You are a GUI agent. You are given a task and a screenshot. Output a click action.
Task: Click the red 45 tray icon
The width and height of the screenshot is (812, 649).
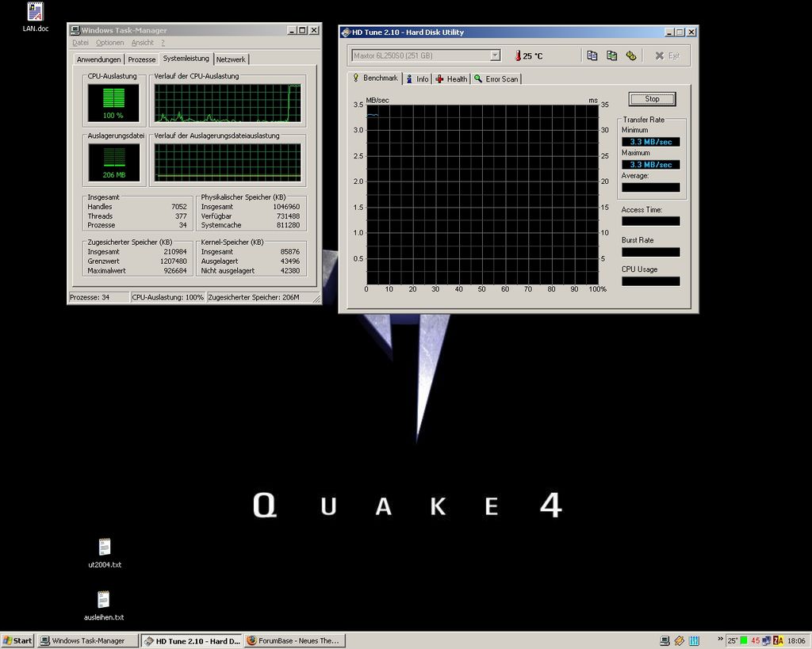click(x=755, y=641)
